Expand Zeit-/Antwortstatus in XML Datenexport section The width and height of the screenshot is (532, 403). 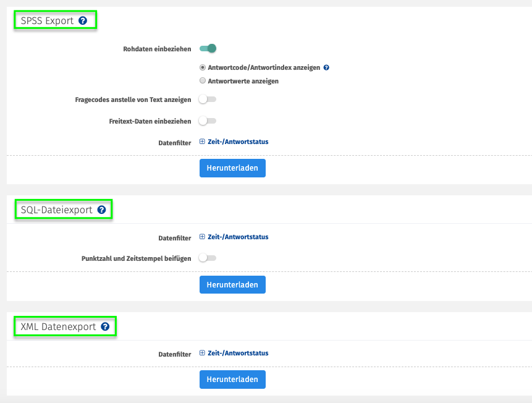[238, 353]
